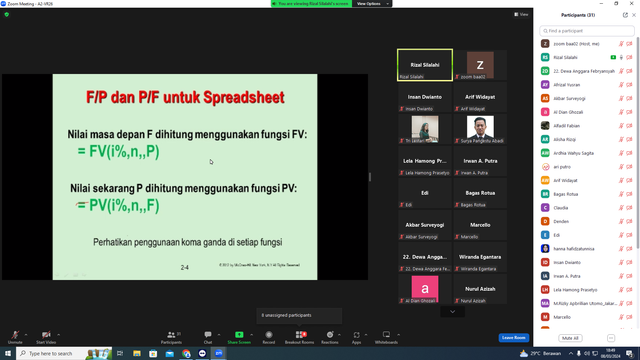Click the Zoom taskbar icon
Image resolution: width=640 pixels, height=360 pixels.
219,353
